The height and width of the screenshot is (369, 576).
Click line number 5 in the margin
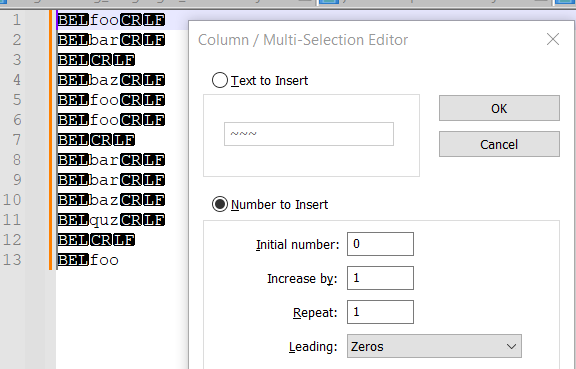(17, 100)
